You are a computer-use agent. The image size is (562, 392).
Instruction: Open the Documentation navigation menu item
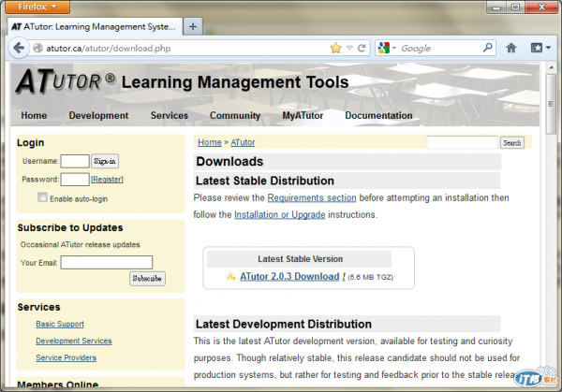[x=378, y=115]
